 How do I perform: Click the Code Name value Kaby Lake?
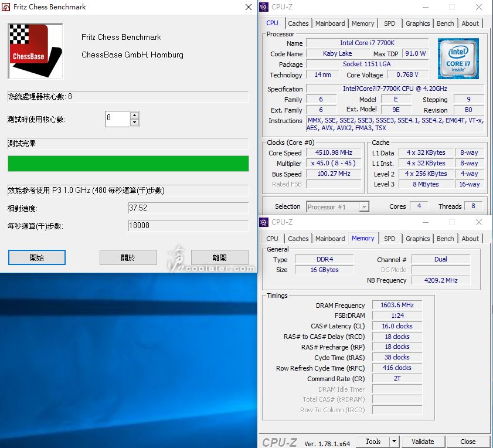click(x=338, y=53)
